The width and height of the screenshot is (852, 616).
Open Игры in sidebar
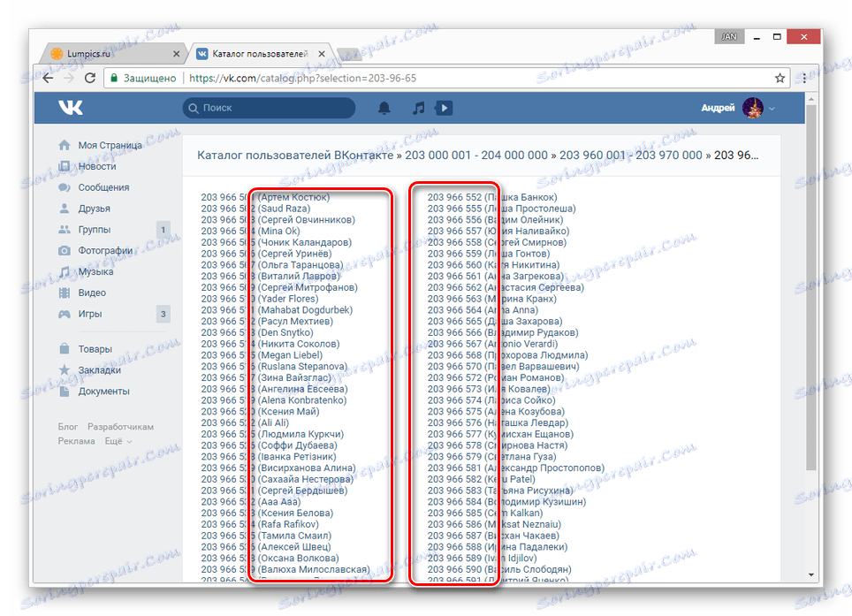[89, 314]
